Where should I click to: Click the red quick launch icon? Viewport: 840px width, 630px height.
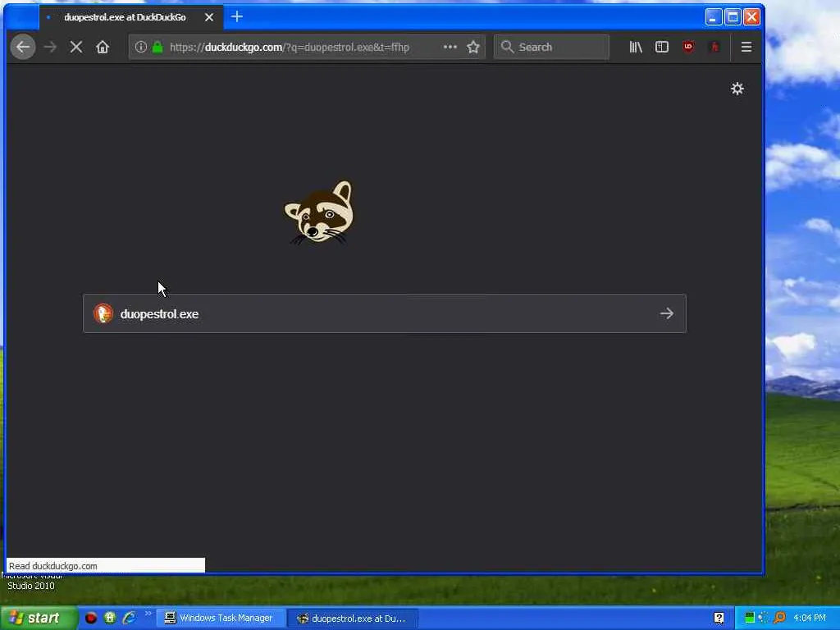[x=91, y=618]
